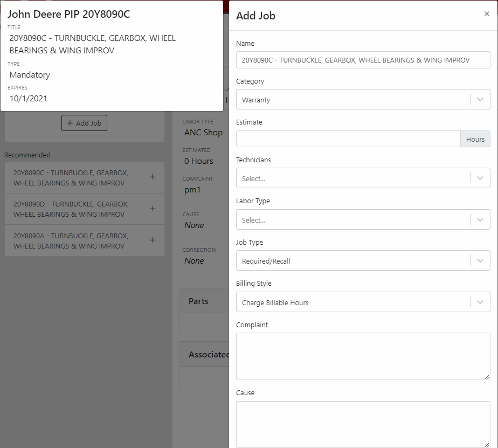498x448 pixels.
Task: Click the 0 Hours estimated value
Action: pyautogui.click(x=198, y=161)
